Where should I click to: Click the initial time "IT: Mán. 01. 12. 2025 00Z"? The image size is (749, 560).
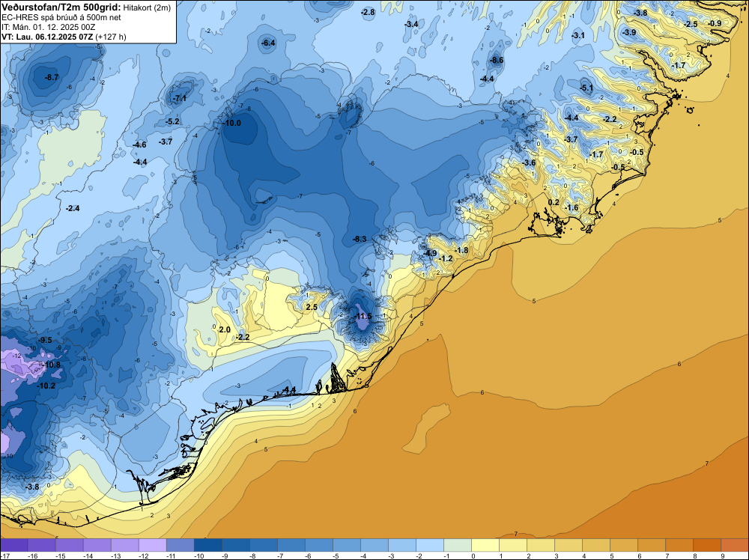(49, 27)
